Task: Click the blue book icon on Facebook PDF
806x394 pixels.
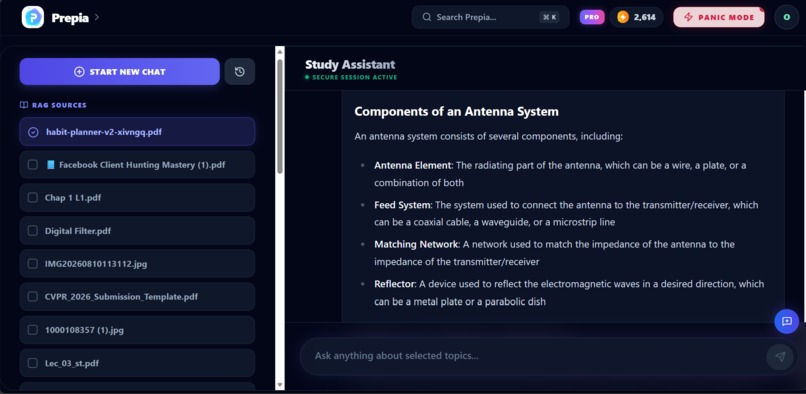Action: coord(50,165)
